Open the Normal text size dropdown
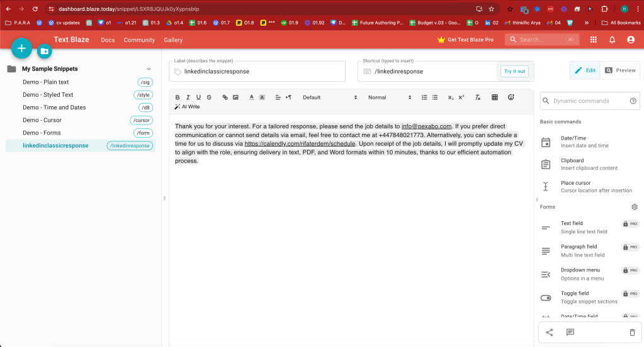Viewport: 644px width, 347px height. click(x=389, y=97)
